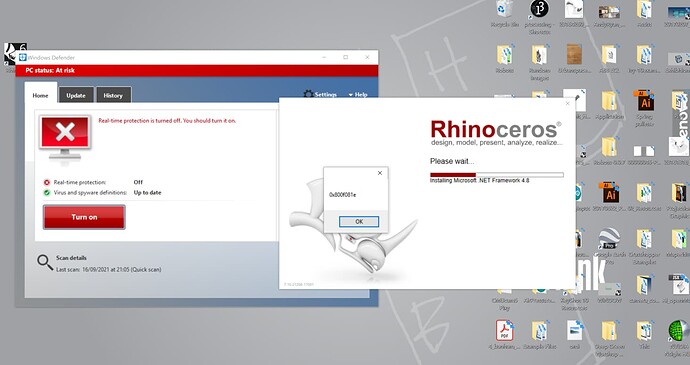690x365 pixels.
Task: Expand the Help dropdown in Windows Defender
Action: click(358, 95)
